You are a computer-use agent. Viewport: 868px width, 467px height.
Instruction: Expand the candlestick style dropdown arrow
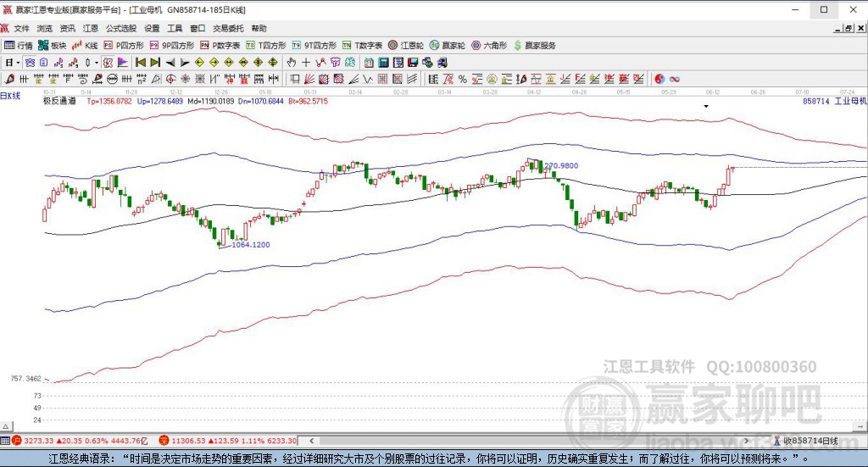97,63
